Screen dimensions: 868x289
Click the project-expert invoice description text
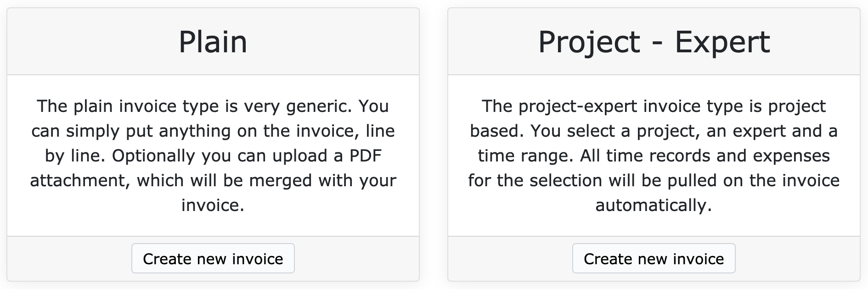click(654, 156)
